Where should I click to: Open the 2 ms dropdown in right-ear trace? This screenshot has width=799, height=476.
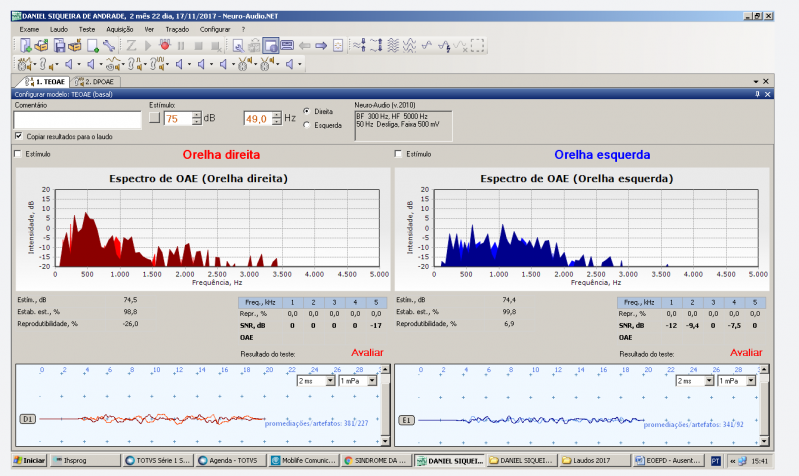coord(328,380)
